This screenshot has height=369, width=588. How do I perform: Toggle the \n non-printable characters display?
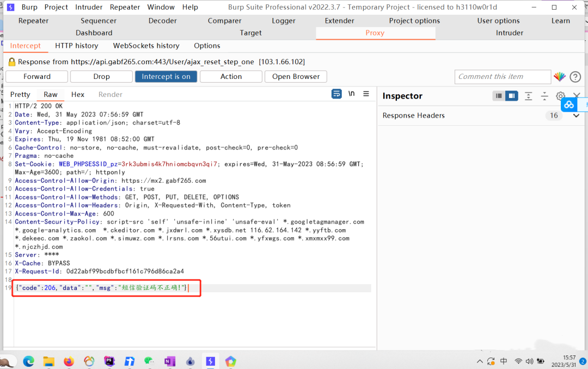351,94
